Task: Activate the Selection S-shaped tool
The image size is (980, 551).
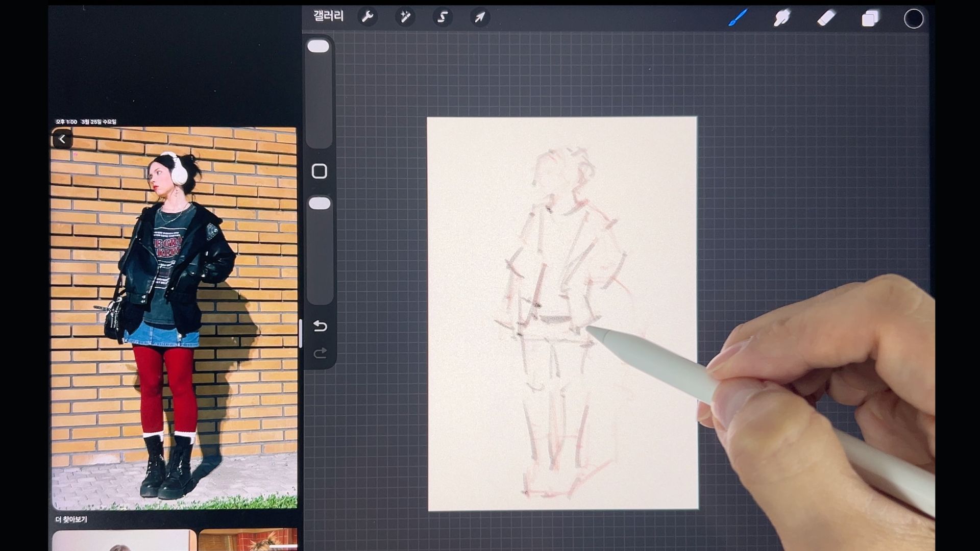Action: pos(443,17)
